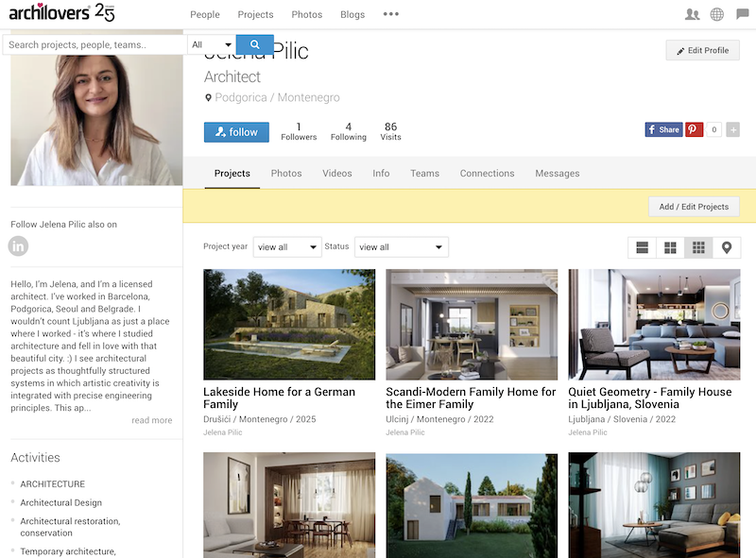Open the Project year dropdown
This screenshot has width=756, height=558.
tap(287, 247)
